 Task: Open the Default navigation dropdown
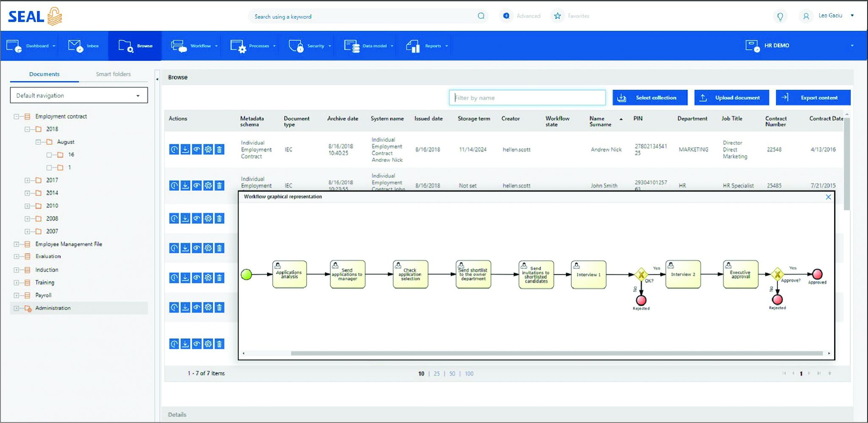click(x=137, y=95)
